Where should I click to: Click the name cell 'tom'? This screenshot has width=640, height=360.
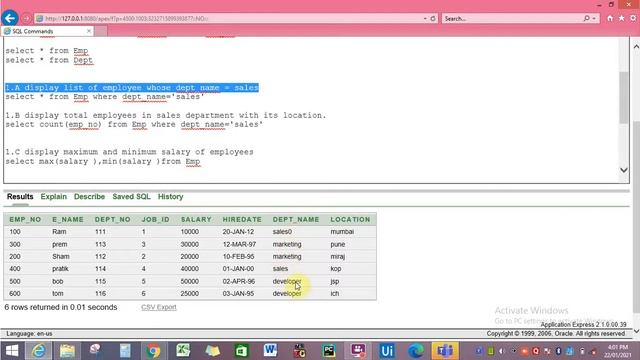[58, 294]
